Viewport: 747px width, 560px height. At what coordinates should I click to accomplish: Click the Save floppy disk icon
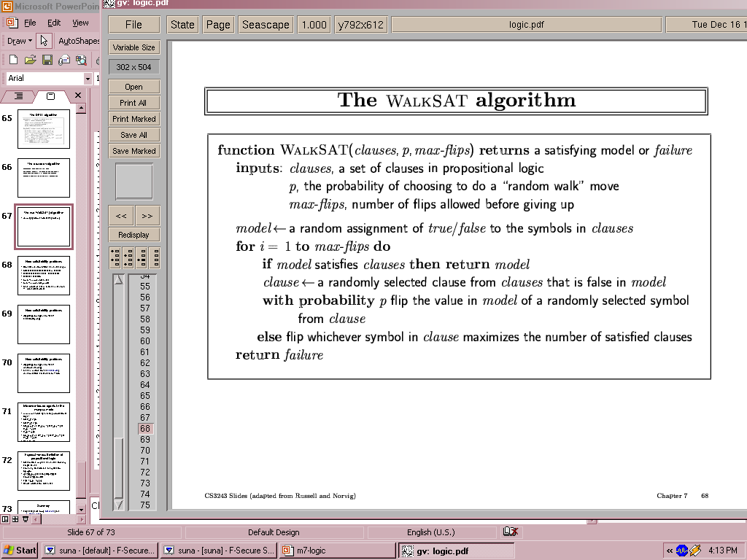click(47, 60)
